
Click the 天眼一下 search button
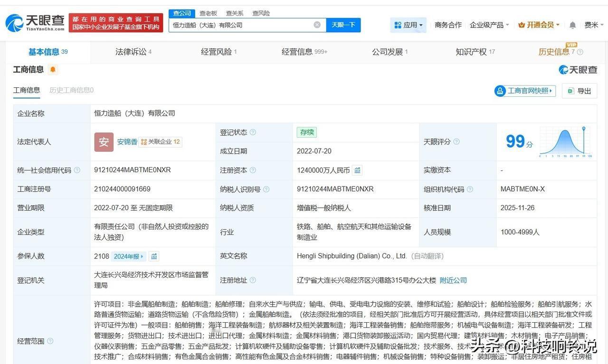[343, 25]
